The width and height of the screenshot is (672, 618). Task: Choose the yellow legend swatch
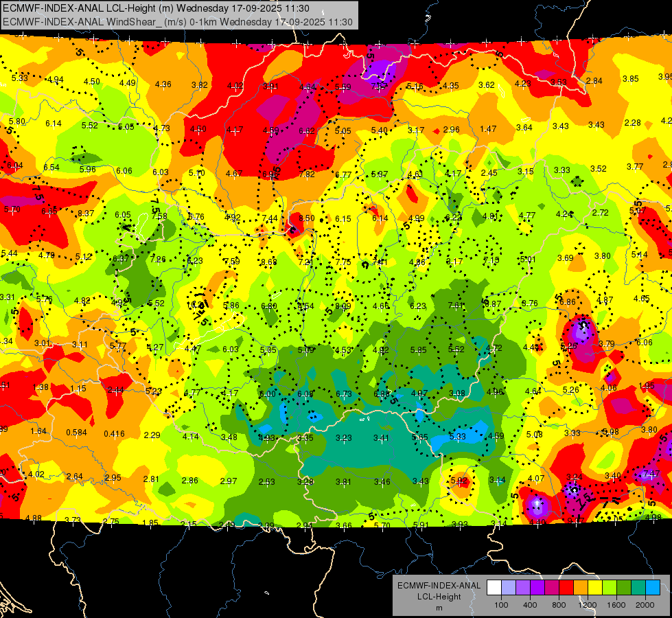point(595,588)
